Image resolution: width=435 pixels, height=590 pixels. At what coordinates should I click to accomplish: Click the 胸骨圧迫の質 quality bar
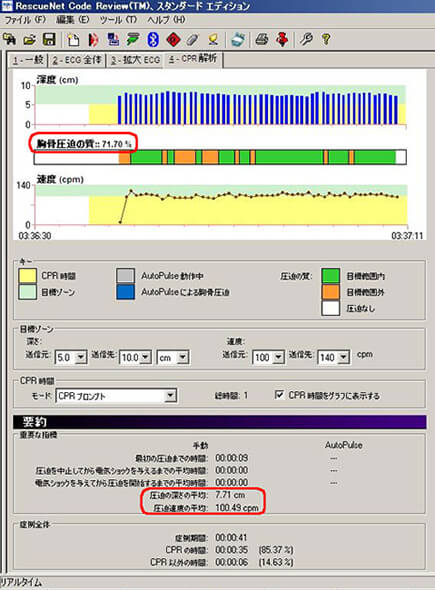pyautogui.click(x=220, y=157)
